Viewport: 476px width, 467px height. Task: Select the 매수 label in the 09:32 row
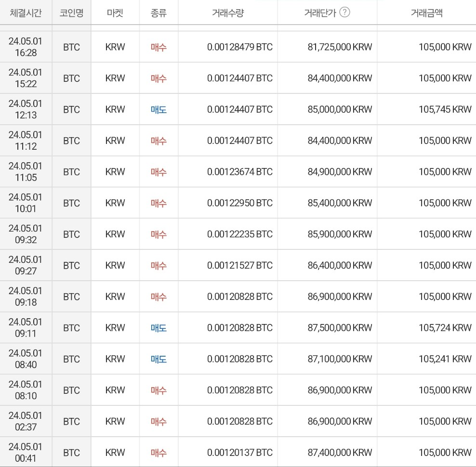tap(159, 234)
